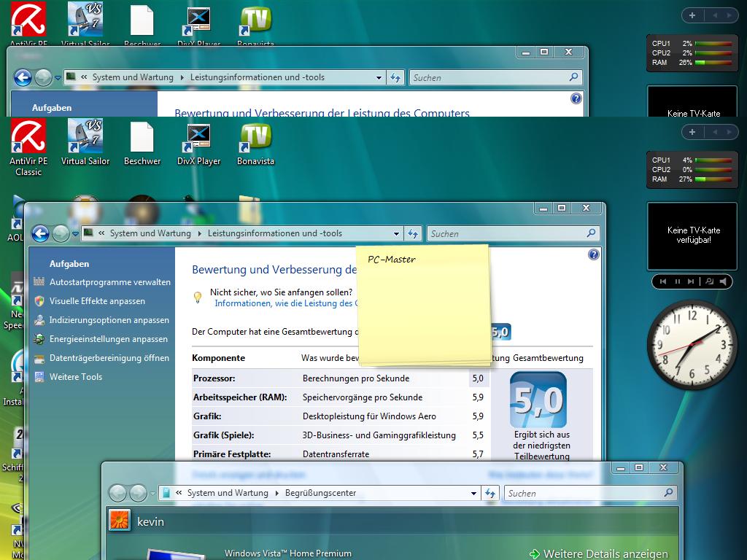Open 'Energieeinstellungen anpassen' task
The width and height of the screenshot is (747, 560).
(109, 339)
